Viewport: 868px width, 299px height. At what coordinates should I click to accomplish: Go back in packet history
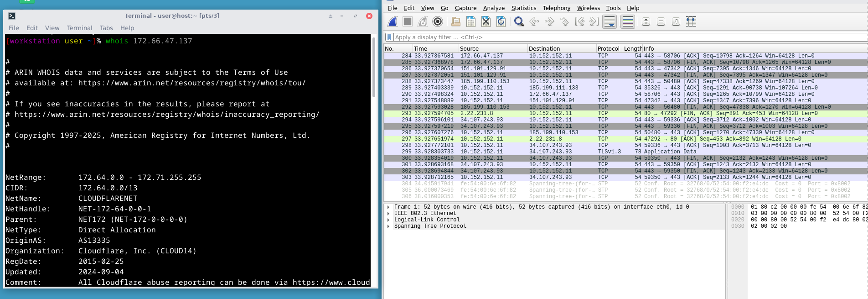click(534, 21)
